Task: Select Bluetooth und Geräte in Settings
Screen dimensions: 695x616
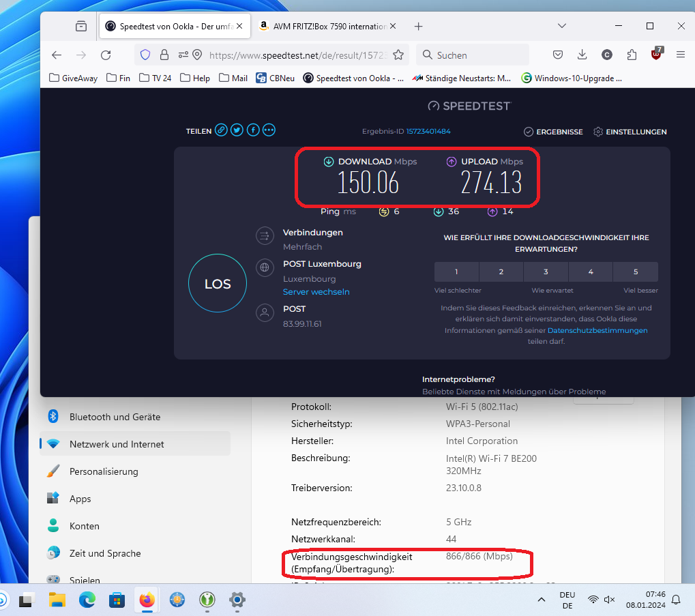Action: click(x=135, y=417)
